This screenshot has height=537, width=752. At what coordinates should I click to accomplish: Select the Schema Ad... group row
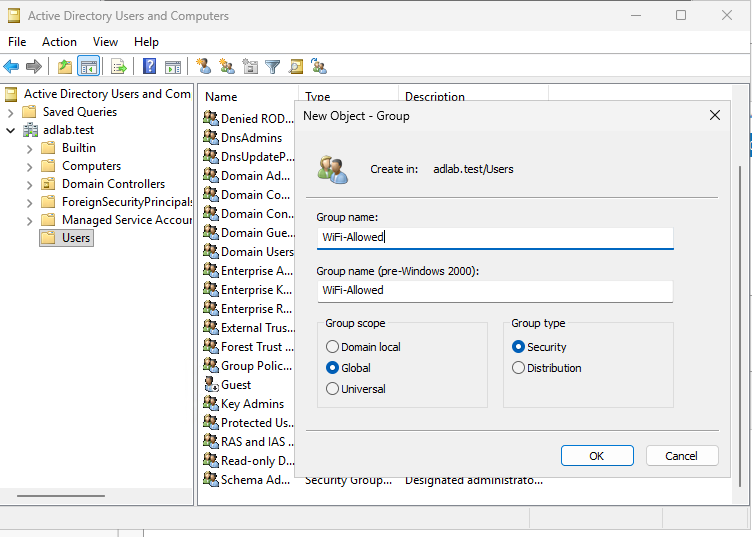pyautogui.click(x=247, y=479)
